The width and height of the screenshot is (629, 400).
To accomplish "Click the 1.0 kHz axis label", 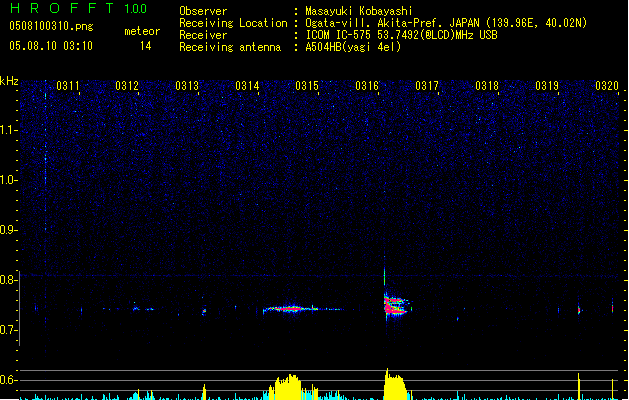I will pos(9,180).
